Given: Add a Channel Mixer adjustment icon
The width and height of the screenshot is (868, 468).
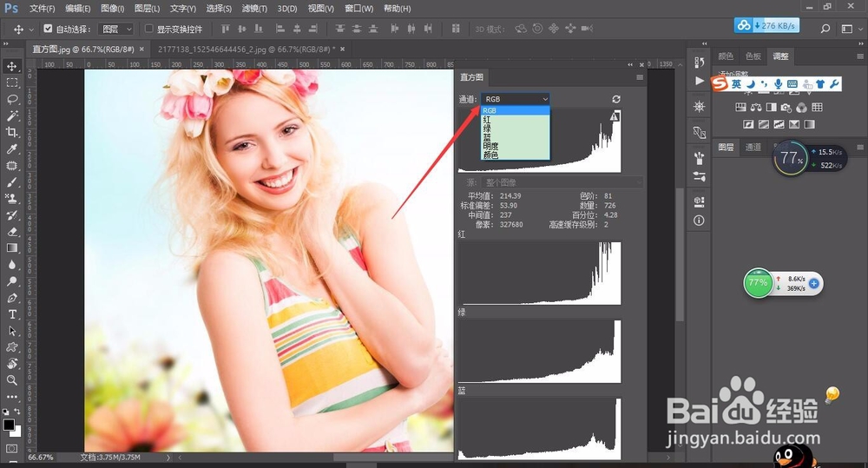Looking at the screenshot, I should 801,108.
